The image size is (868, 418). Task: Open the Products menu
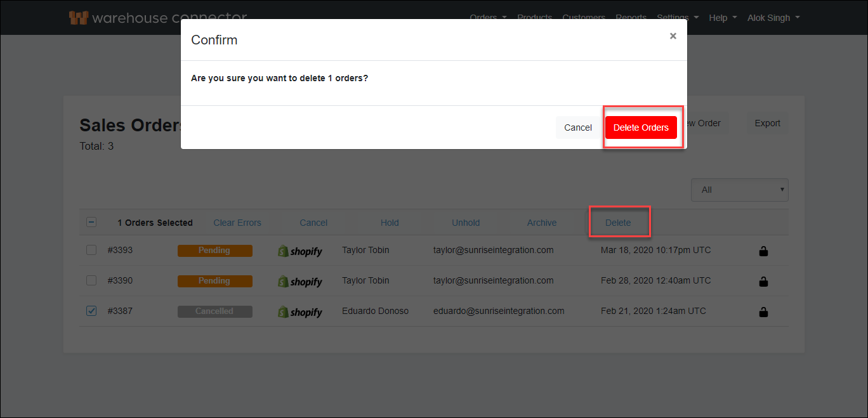[534, 18]
